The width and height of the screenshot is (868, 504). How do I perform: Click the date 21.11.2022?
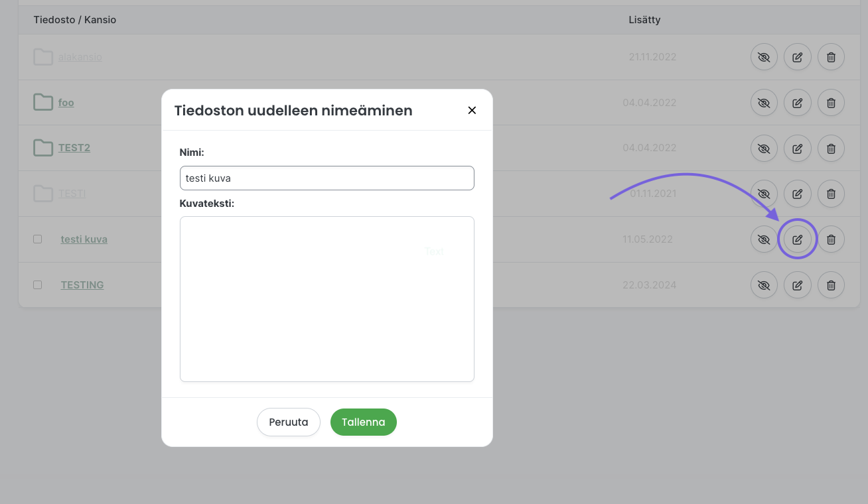[x=652, y=57]
